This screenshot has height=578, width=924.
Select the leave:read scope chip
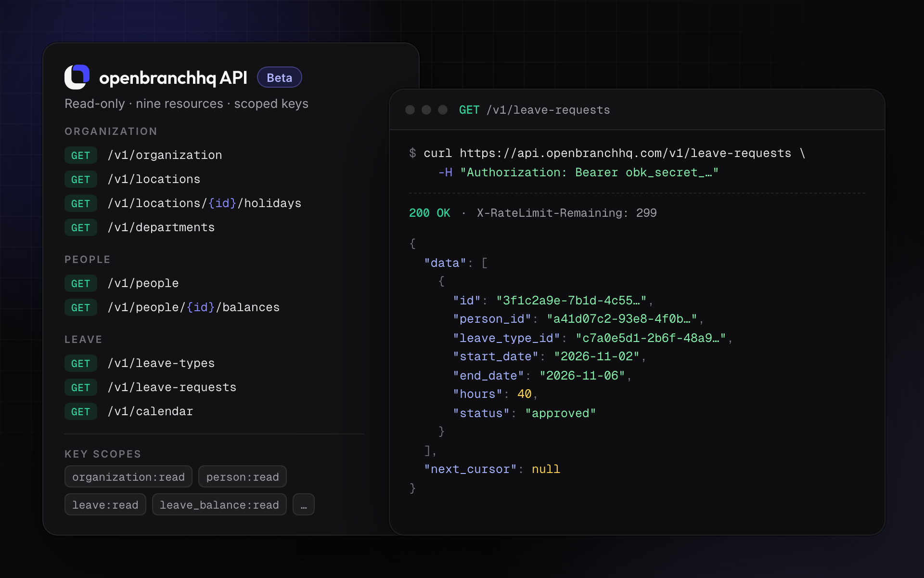pos(105,504)
